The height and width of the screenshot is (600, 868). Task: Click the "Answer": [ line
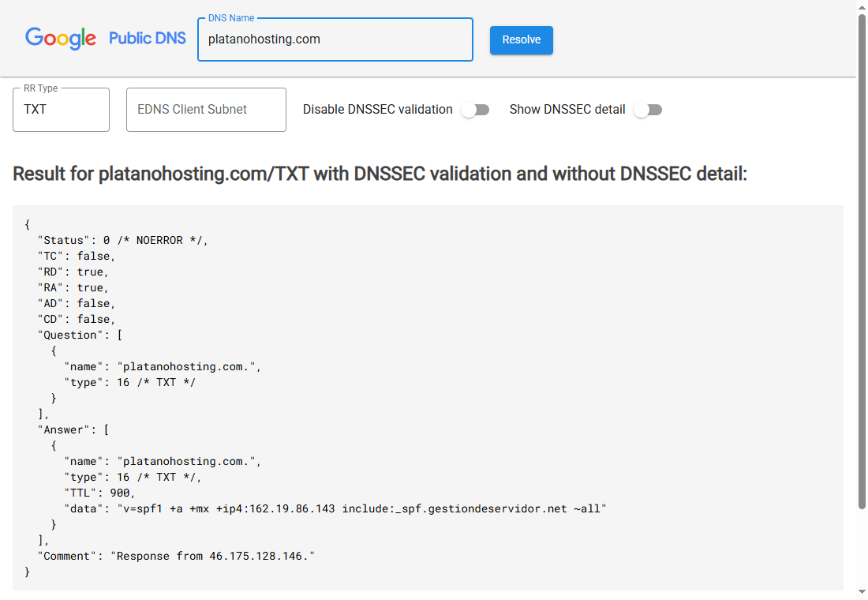[x=73, y=429]
